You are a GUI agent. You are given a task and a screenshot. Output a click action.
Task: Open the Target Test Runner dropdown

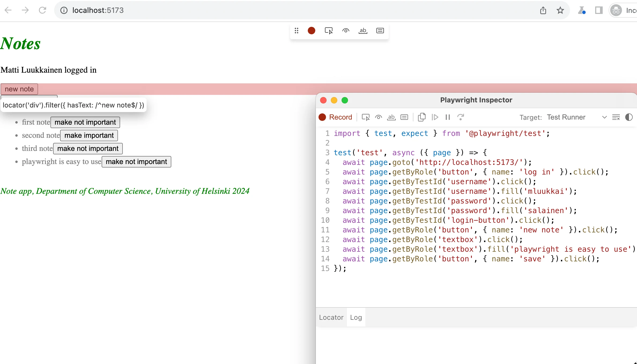[x=576, y=117]
